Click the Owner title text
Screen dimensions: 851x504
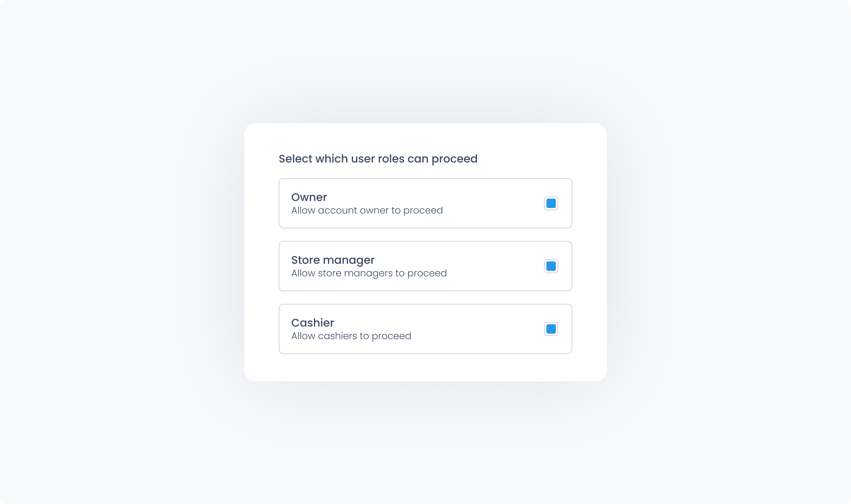309,197
